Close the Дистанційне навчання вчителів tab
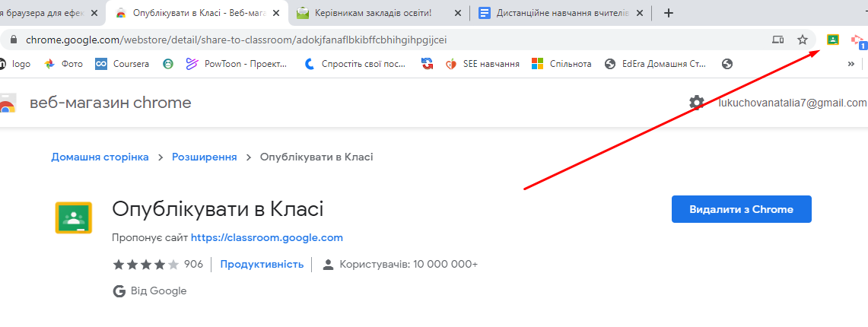Image resolution: width=868 pixels, height=327 pixels. [639, 13]
